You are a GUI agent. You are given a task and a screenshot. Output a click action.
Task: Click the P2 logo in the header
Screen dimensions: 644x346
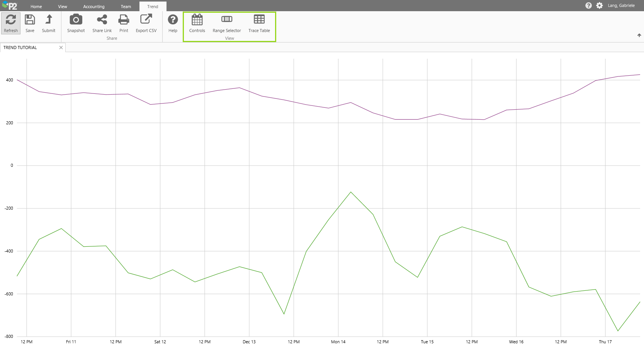tap(10, 6)
